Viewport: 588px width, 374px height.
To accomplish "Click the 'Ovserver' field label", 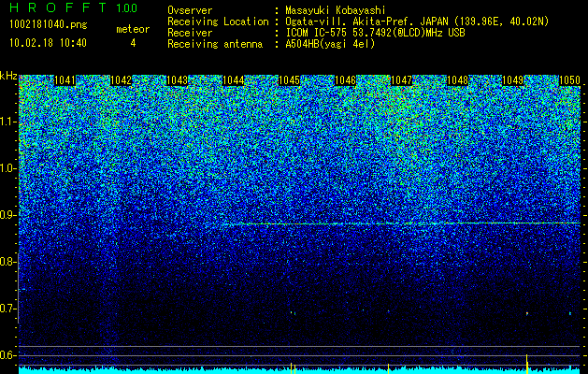I will click(x=190, y=10).
